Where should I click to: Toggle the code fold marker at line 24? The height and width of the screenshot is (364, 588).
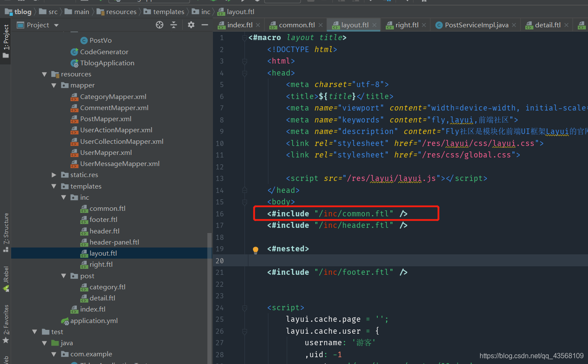point(245,308)
